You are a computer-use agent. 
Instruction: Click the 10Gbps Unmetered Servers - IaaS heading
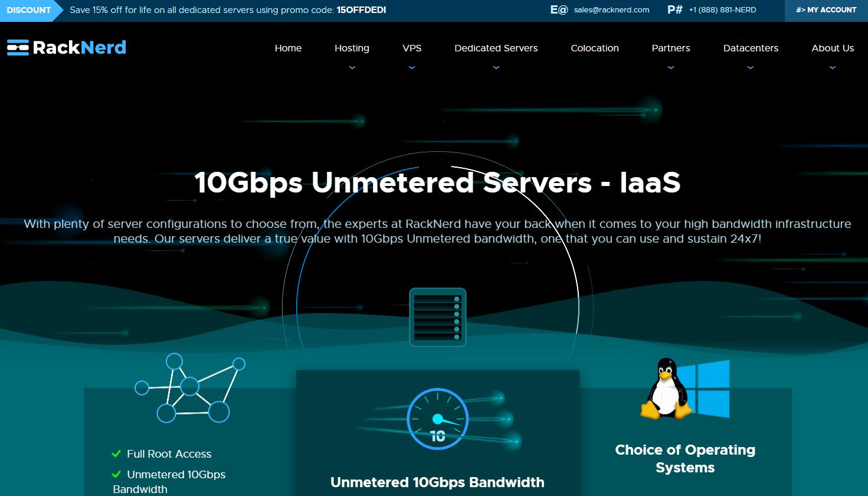pos(437,182)
